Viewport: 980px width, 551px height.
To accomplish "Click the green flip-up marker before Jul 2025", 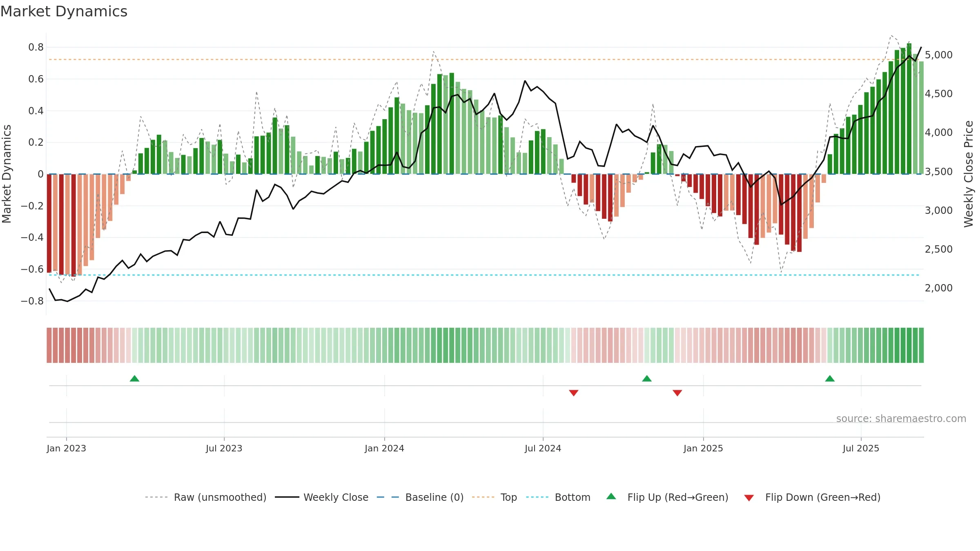I will tap(830, 378).
